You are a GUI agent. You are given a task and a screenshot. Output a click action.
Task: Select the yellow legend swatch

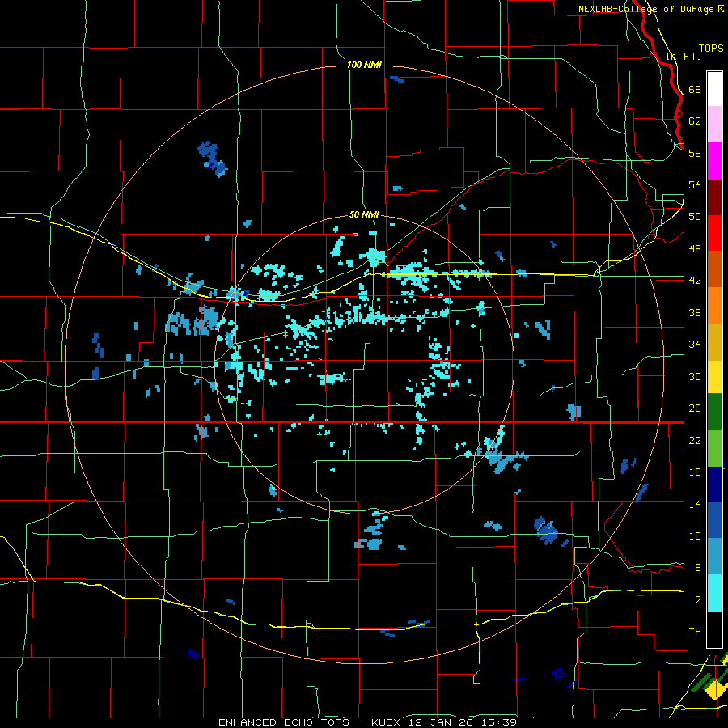click(x=714, y=377)
